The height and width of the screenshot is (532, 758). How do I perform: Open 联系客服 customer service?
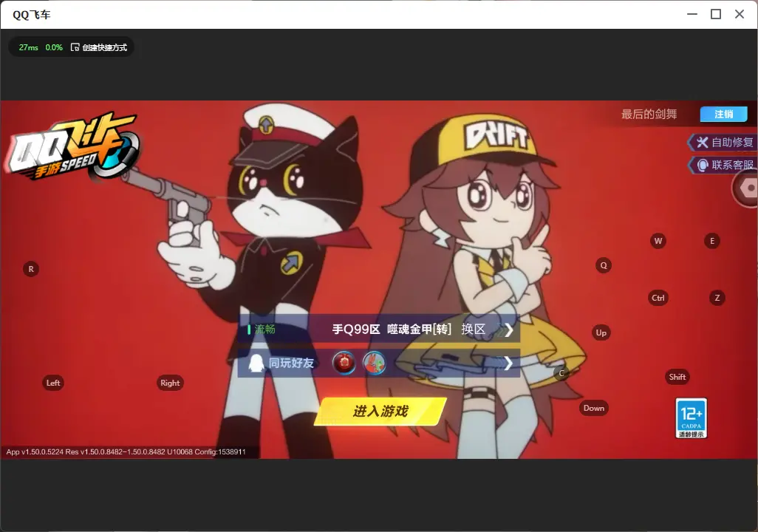click(x=723, y=165)
